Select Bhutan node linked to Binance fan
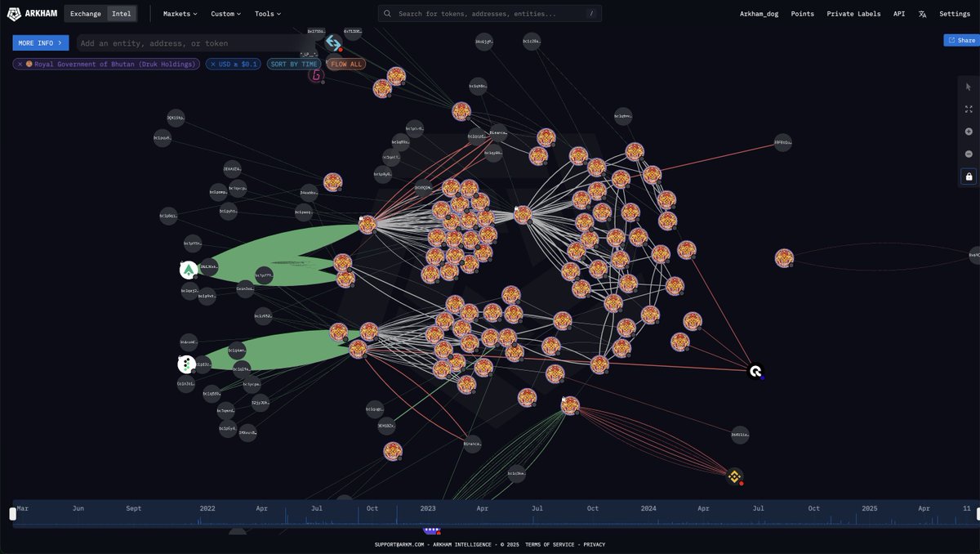980x554 pixels. pos(570,405)
